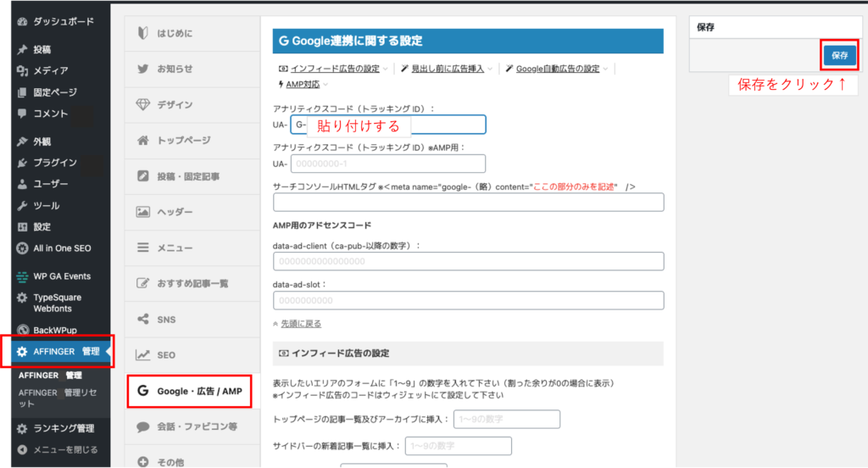Screen dimensions: 868x468
Task: Click the plug icon for プラグイン
Action: [x=22, y=162]
